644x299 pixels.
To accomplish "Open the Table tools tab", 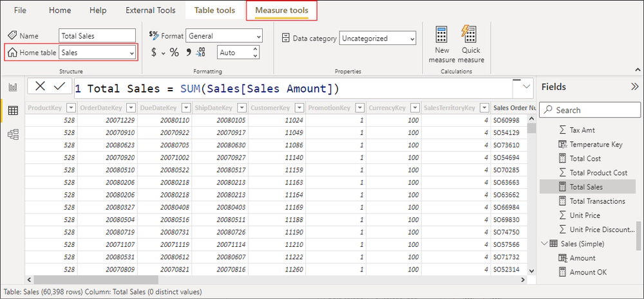I will point(215,10).
